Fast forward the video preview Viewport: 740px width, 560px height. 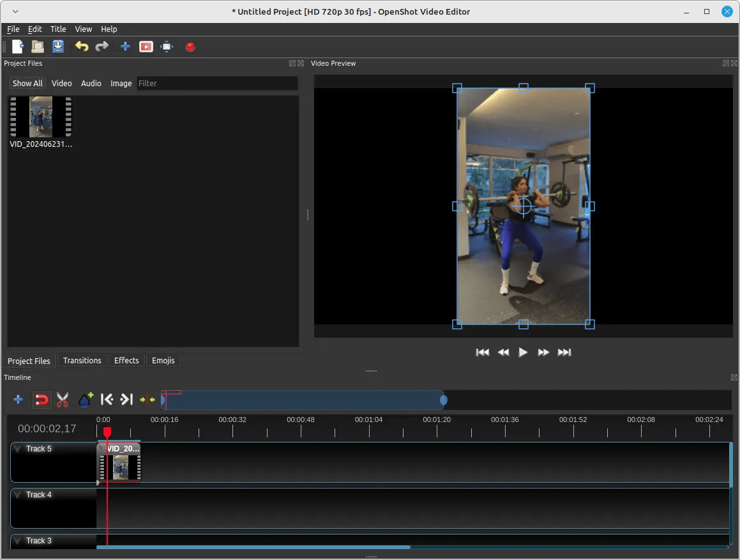tap(543, 352)
